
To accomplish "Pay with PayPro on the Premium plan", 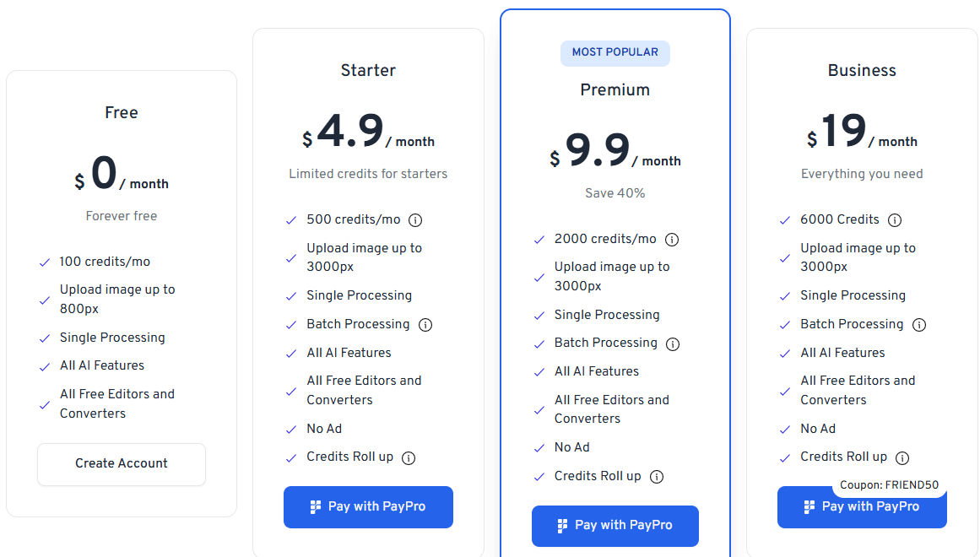I will (615, 526).
